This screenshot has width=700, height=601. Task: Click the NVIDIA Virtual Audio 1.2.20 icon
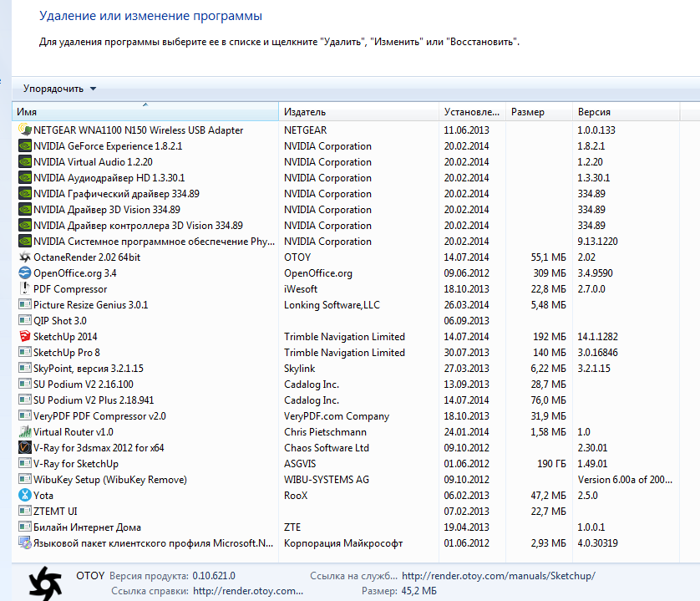25,162
